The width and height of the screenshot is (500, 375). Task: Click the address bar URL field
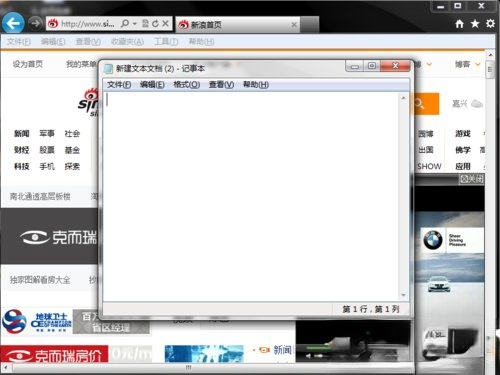[88, 24]
